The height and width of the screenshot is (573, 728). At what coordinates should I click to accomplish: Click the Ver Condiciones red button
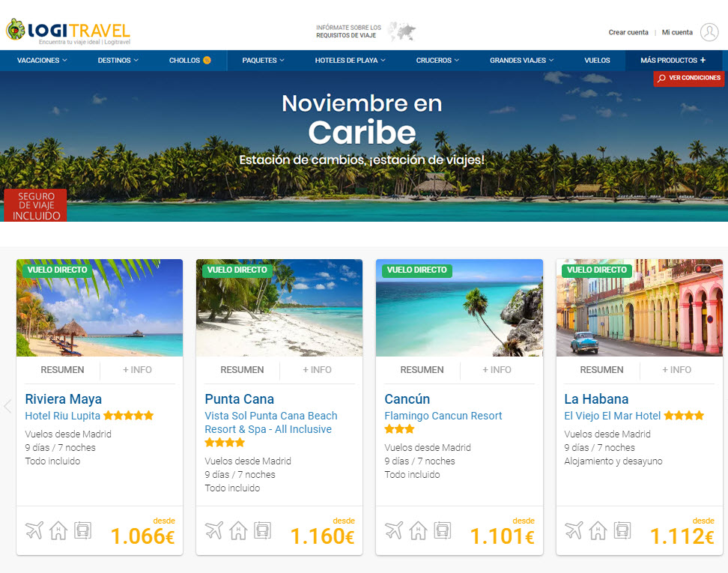pyautogui.click(x=689, y=78)
